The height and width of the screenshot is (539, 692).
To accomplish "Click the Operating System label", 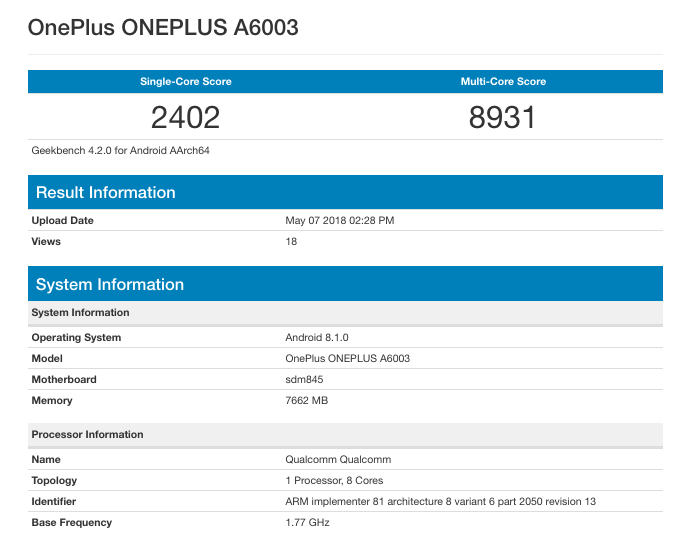I will pyautogui.click(x=76, y=337).
